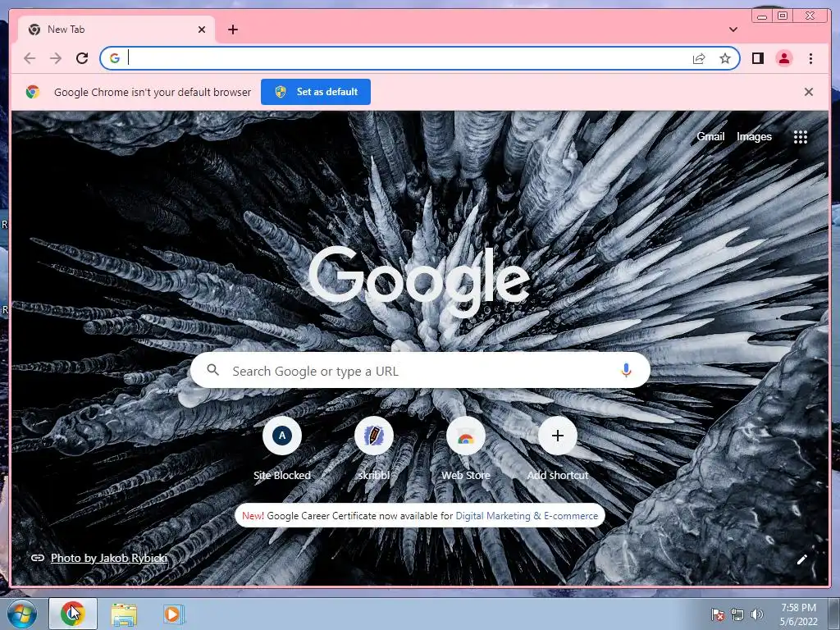
Task: Open Windows Explorer from the taskbar
Action: coord(124,614)
